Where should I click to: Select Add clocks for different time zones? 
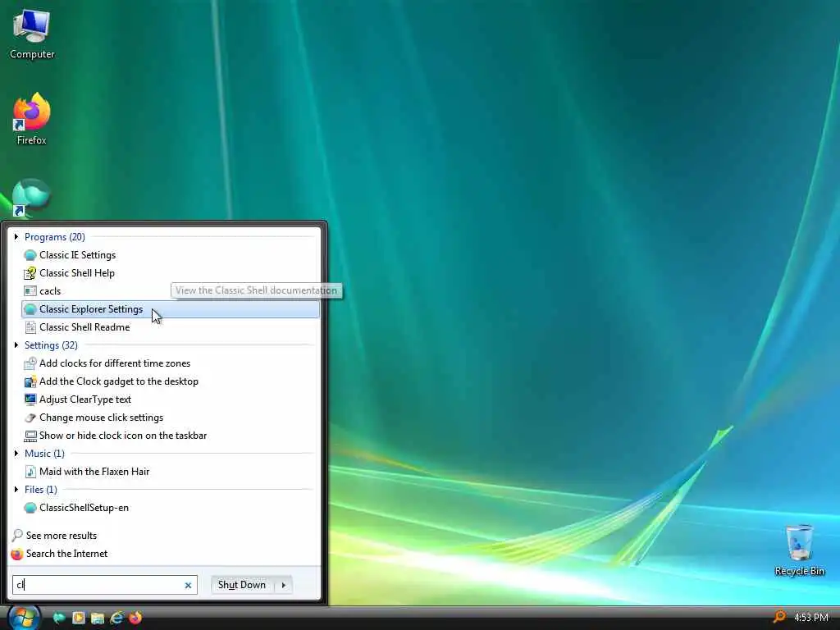tap(171, 363)
